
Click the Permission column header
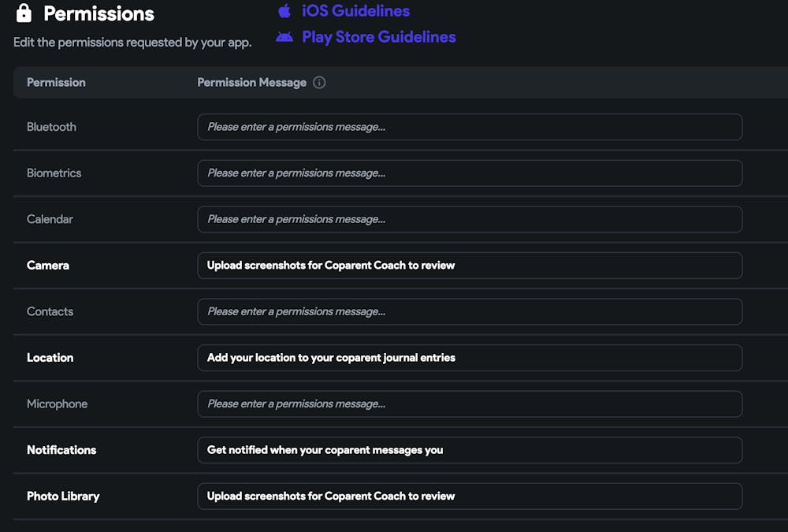56,83
